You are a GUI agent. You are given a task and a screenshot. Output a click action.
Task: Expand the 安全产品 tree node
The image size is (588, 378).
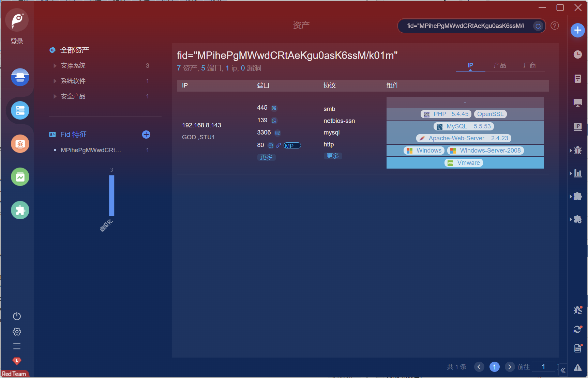[x=55, y=96]
